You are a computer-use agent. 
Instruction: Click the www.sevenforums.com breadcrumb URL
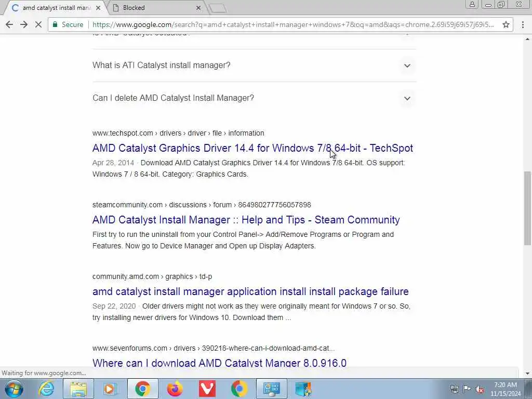click(214, 348)
